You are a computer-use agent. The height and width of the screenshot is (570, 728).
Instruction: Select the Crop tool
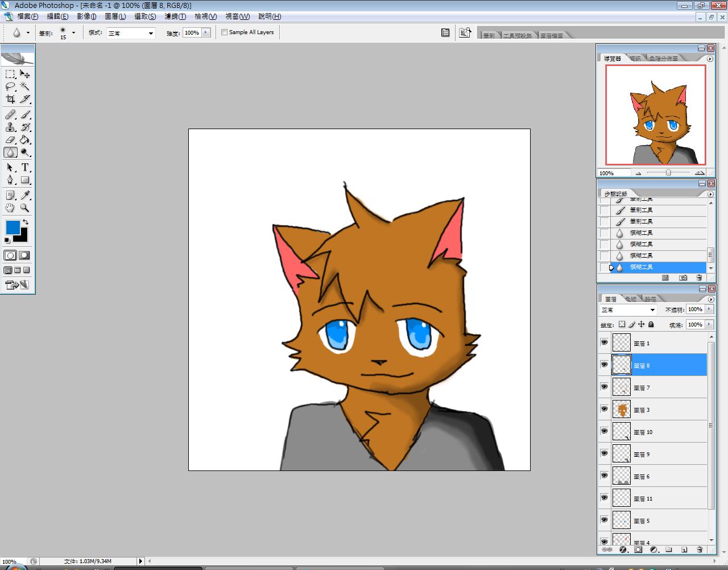pos(10,100)
